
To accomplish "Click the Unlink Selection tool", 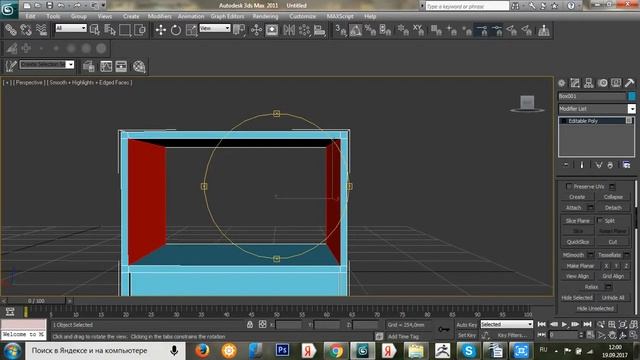I will [x=26, y=30].
